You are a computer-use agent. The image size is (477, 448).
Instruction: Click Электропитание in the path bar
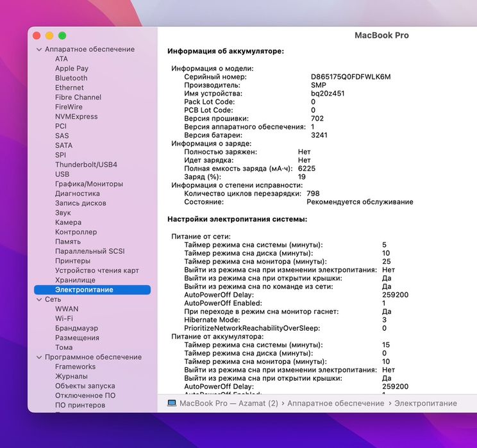point(426,403)
